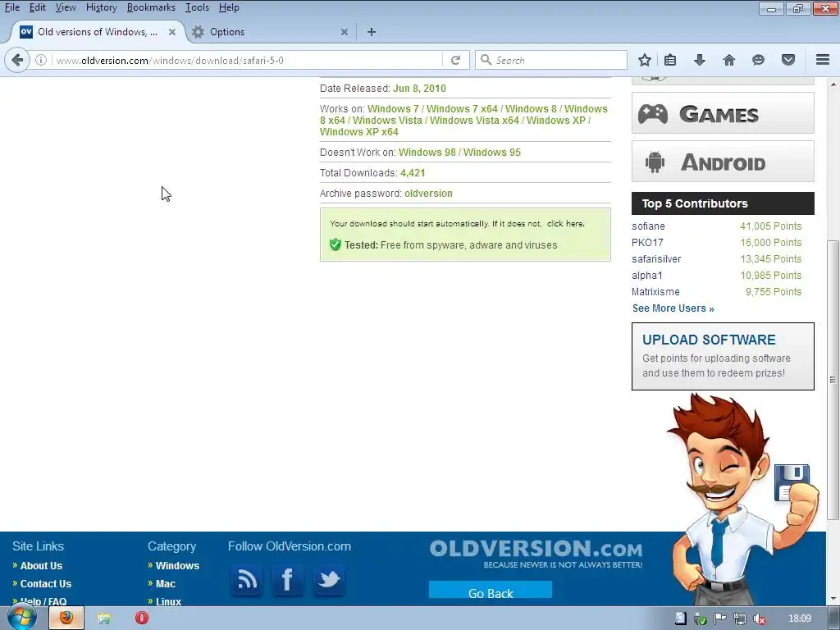Click contributor PKO17
The image size is (840, 630).
click(x=647, y=242)
